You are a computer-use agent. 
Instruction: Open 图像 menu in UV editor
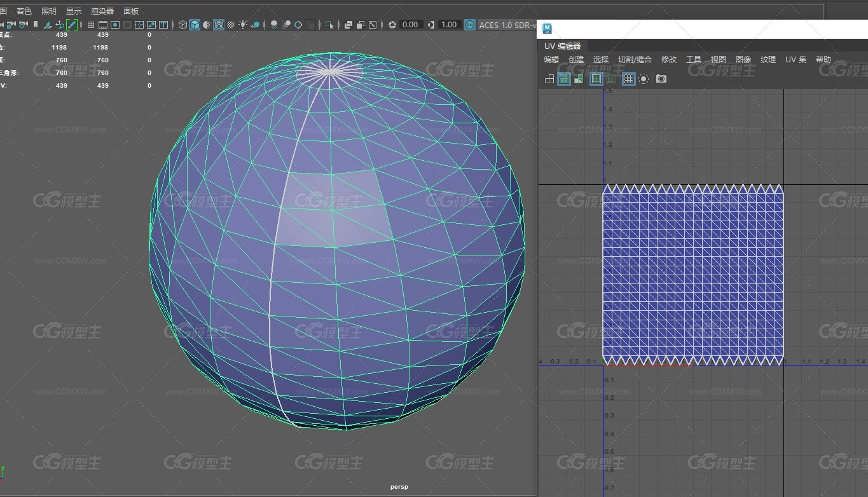743,59
